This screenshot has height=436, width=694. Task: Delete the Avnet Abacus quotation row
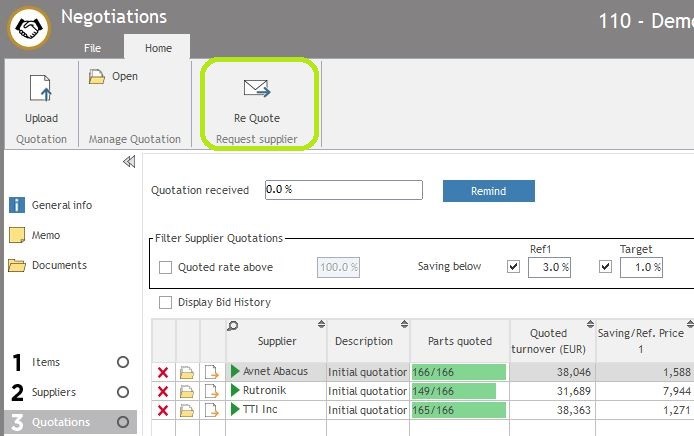click(163, 372)
